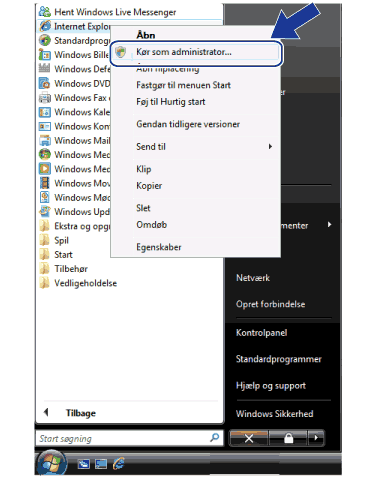Screen dimensions: 374x478
Task: Click Internet Explorer quick launch icon in taskbar
Action: (x=118, y=463)
